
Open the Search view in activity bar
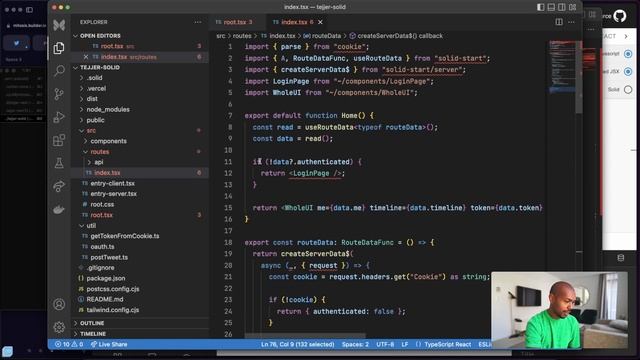[59, 71]
